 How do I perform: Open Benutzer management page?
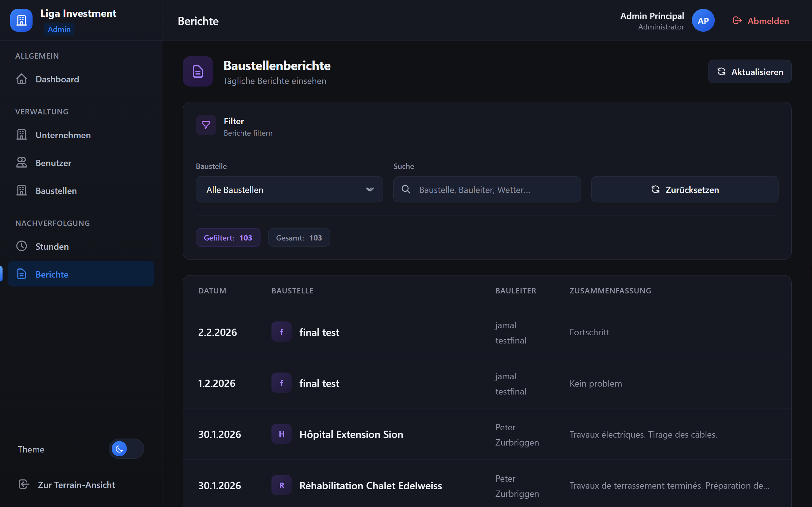pyautogui.click(x=53, y=163)
